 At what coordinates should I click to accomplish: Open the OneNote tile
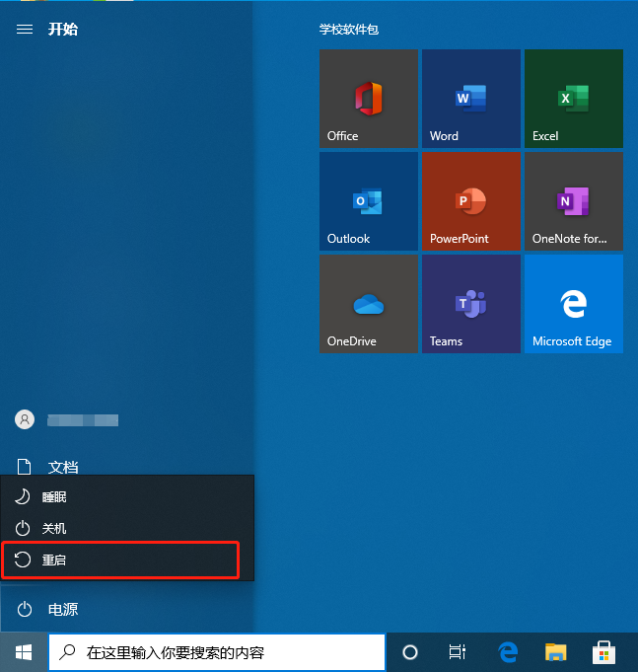click(x=573, y=201)
